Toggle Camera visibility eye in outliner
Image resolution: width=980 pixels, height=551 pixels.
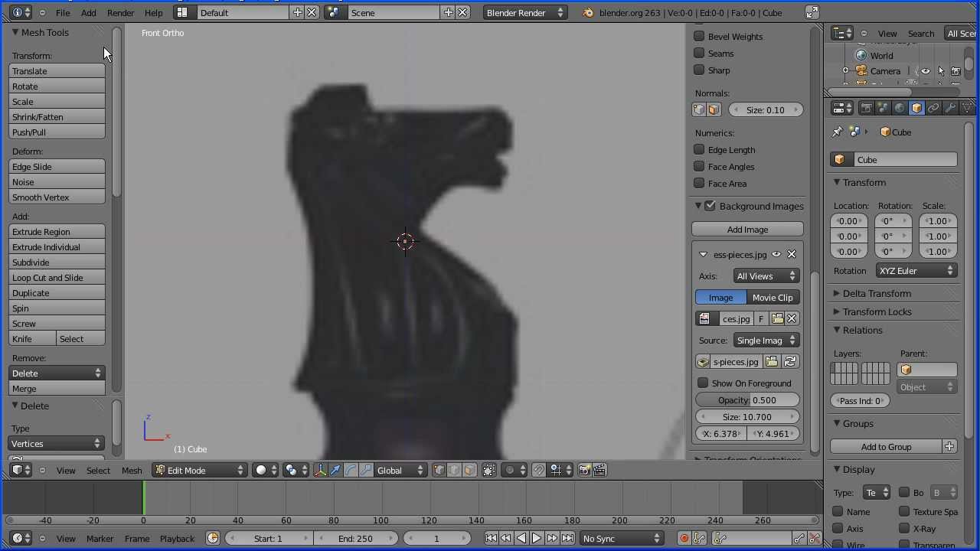click(926, 70)
